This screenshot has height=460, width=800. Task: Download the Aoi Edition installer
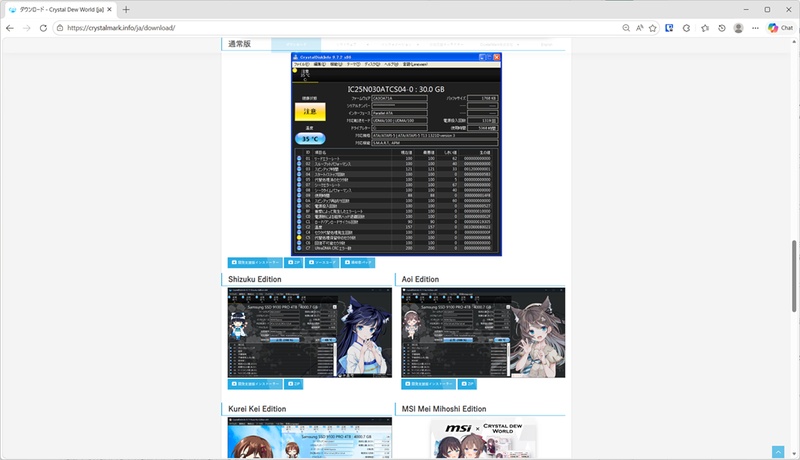click(429, 384)
